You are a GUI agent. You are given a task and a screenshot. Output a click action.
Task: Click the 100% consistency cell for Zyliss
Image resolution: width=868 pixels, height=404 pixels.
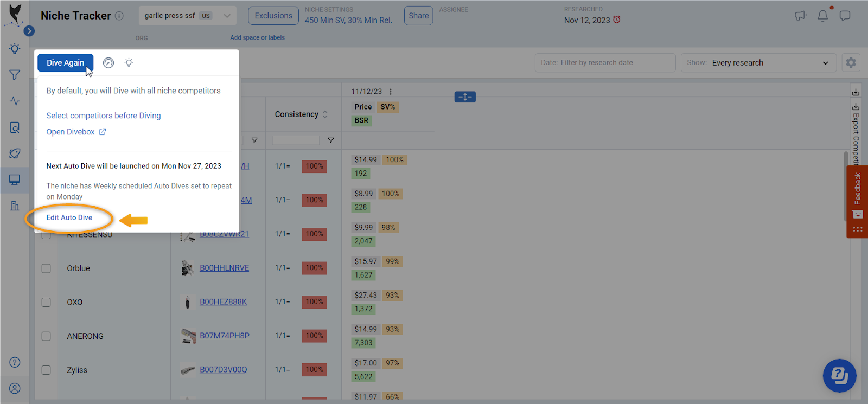[315, 369]
